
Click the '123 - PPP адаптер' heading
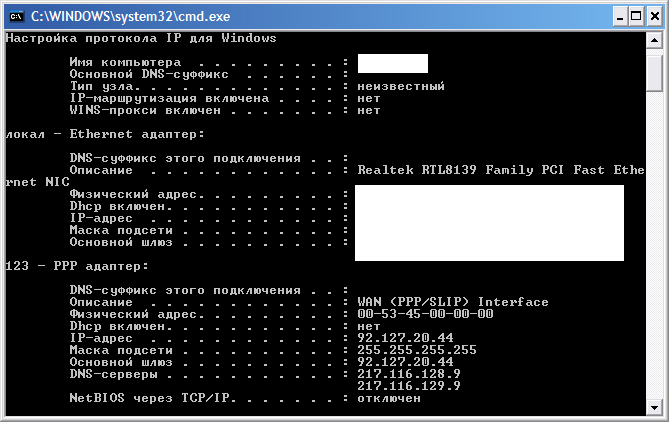click(77, 266)
